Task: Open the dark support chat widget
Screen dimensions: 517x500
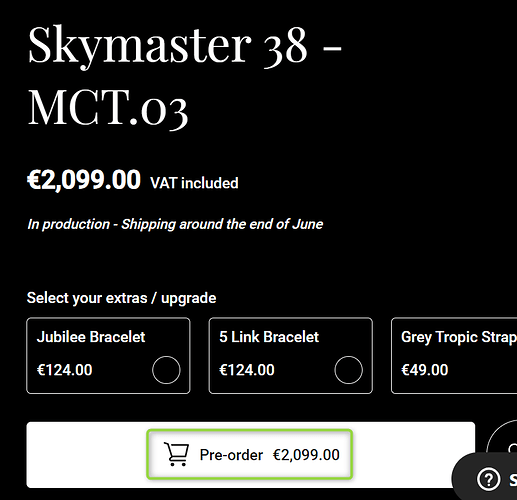Action: click(x=485, y=477)
